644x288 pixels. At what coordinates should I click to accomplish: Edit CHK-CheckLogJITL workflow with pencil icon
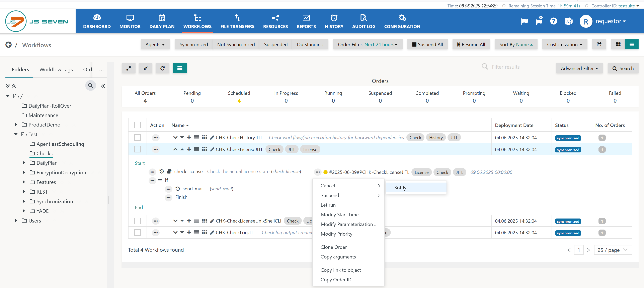pyautogui.click(x=212, y=233)
